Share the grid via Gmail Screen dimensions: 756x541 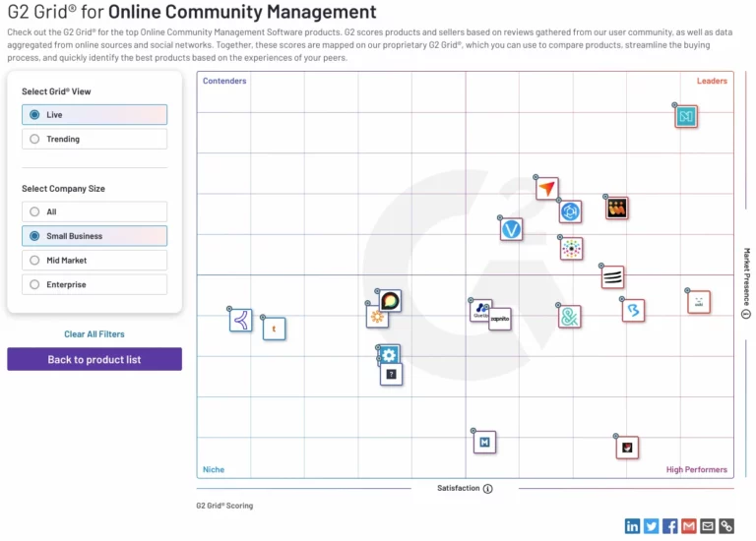point(688,526)
